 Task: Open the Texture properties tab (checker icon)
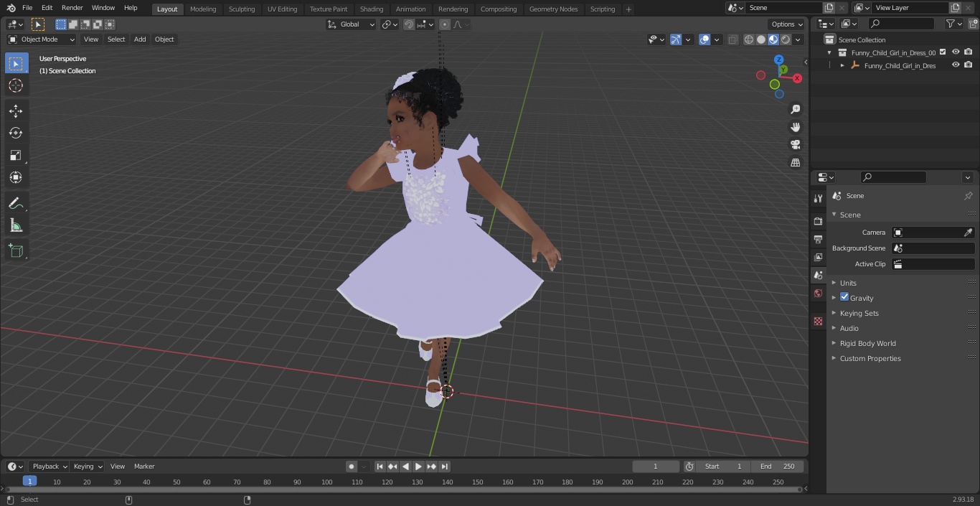coord(818,321)
